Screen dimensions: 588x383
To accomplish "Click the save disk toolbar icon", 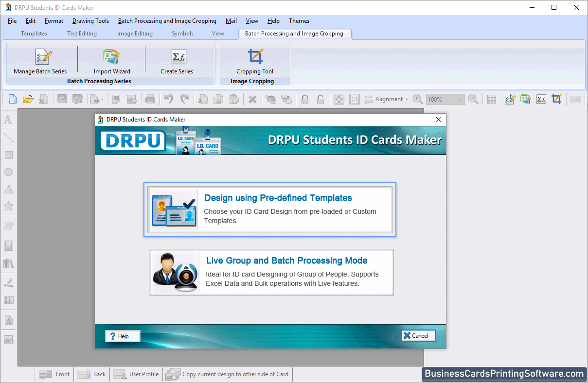I will point(62,99).
